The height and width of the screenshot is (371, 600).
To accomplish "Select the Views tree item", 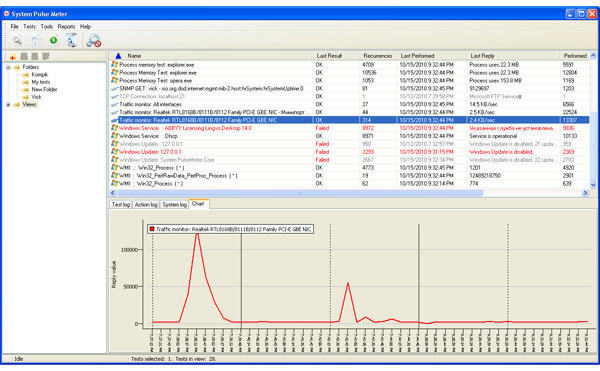I will click(29, 104).
